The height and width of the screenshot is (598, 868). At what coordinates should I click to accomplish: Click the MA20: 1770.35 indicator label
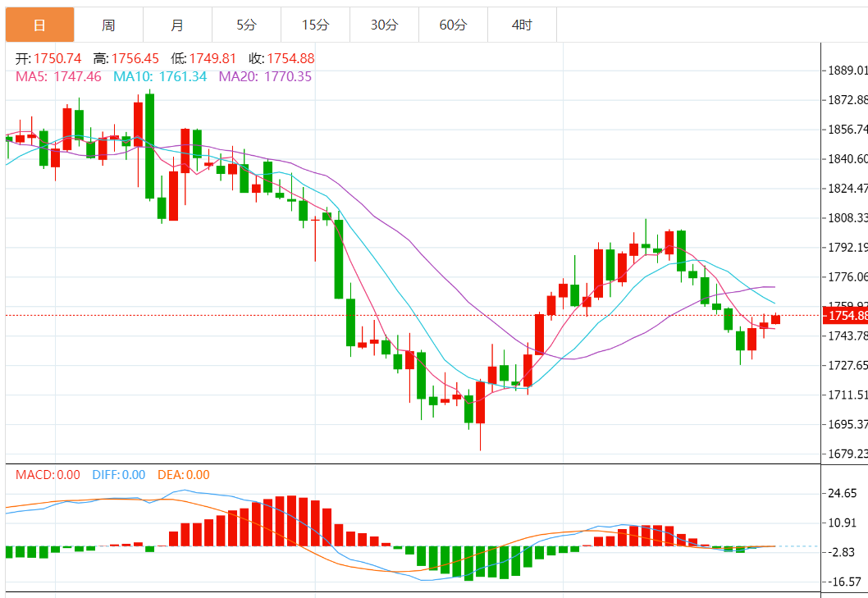[x=265, y=76]
